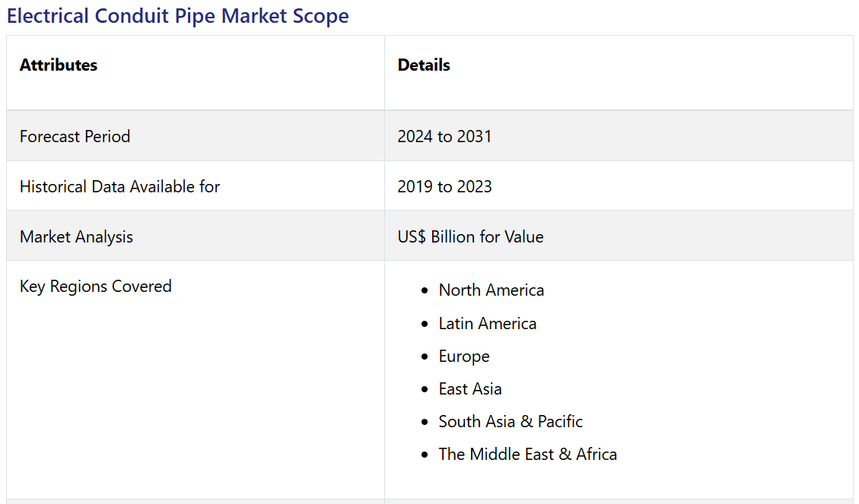
Task: Click the bullet point beside Europe
Action: 425,357
